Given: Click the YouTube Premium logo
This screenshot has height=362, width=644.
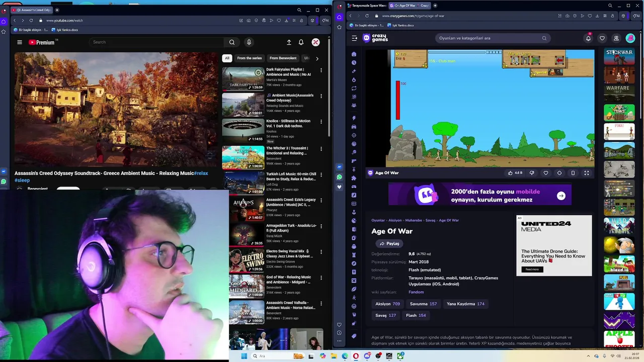Looking at the screenshot, I should pyautogui.click(x=41, y=42).
